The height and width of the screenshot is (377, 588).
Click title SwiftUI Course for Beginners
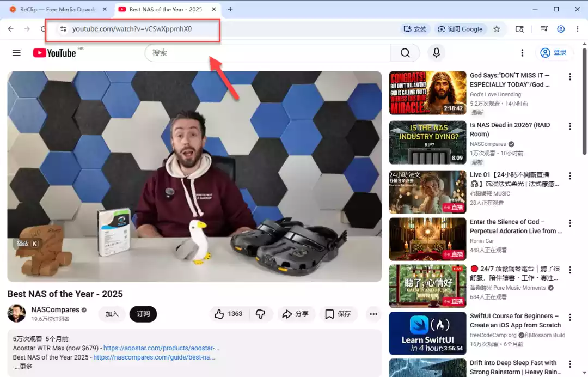(515, 321)
